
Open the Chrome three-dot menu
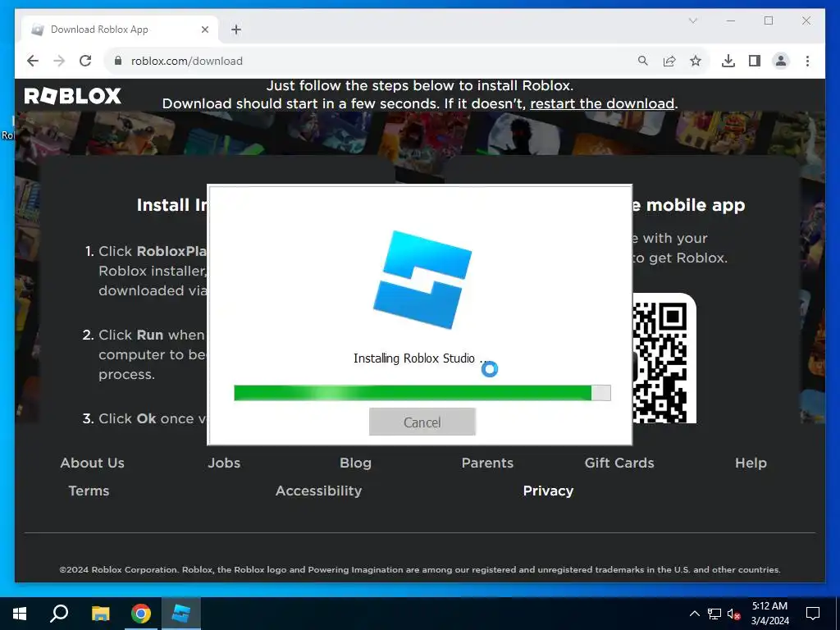807,61
